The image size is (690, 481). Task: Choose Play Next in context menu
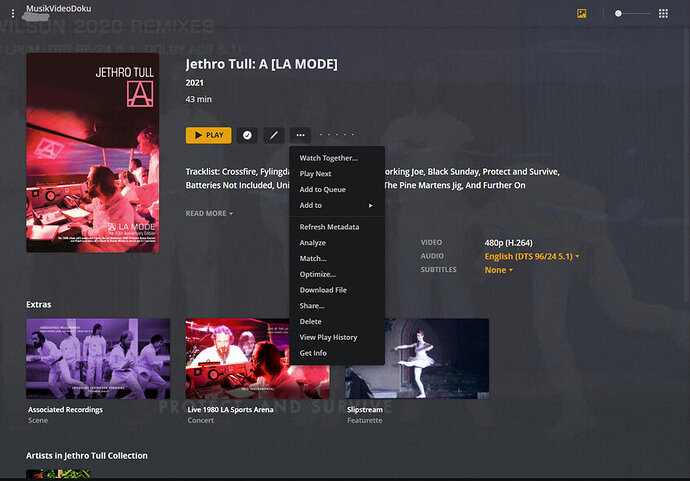tap(337, 174)
